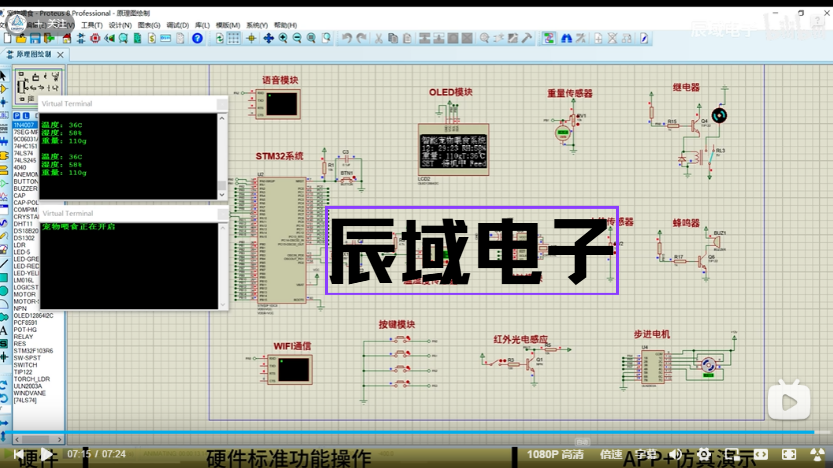
Task: Click the Decompose hammer icon
Action: pyautogui.click(x=526, y=38)
